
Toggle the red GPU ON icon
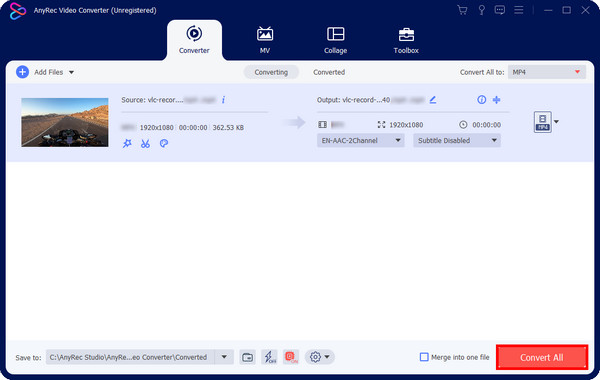pyautogui.click(x=292, y=357)
